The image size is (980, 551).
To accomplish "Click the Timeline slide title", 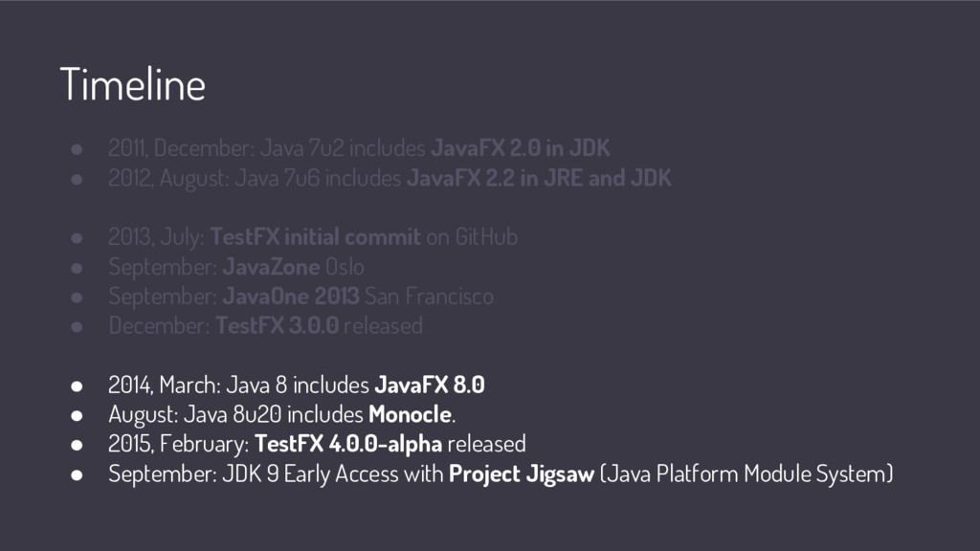I will click(x=132, y=84).
